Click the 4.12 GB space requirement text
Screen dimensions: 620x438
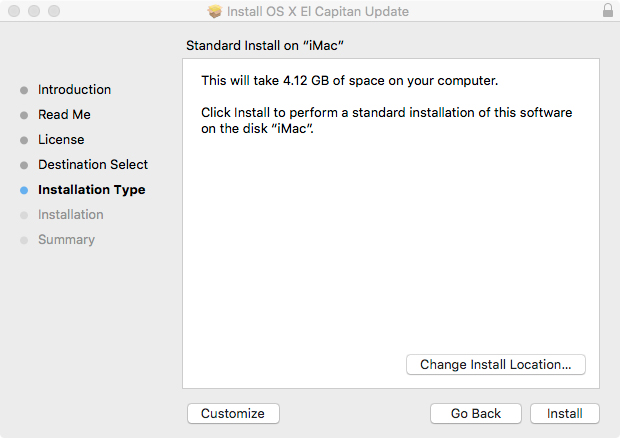tap(349, 80)
